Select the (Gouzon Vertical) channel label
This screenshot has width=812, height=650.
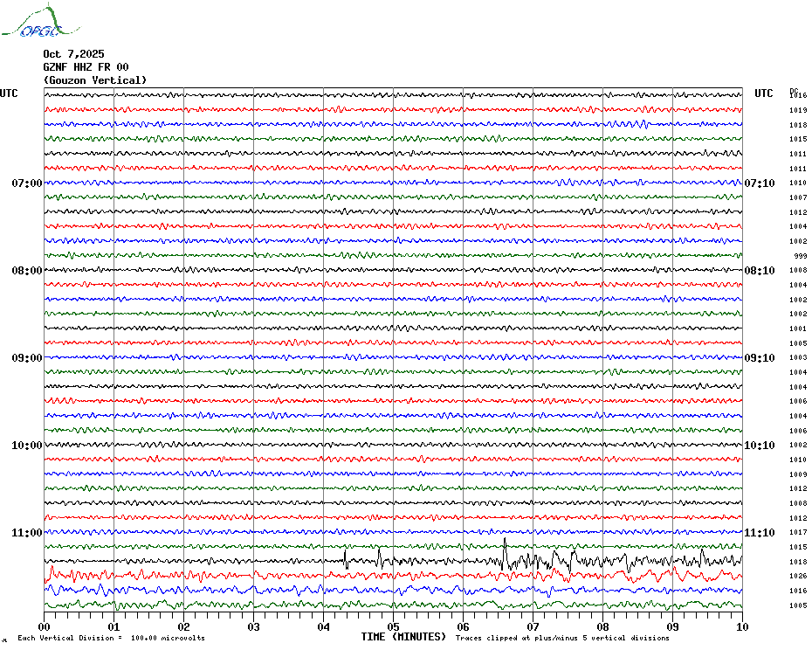(94, 80)
